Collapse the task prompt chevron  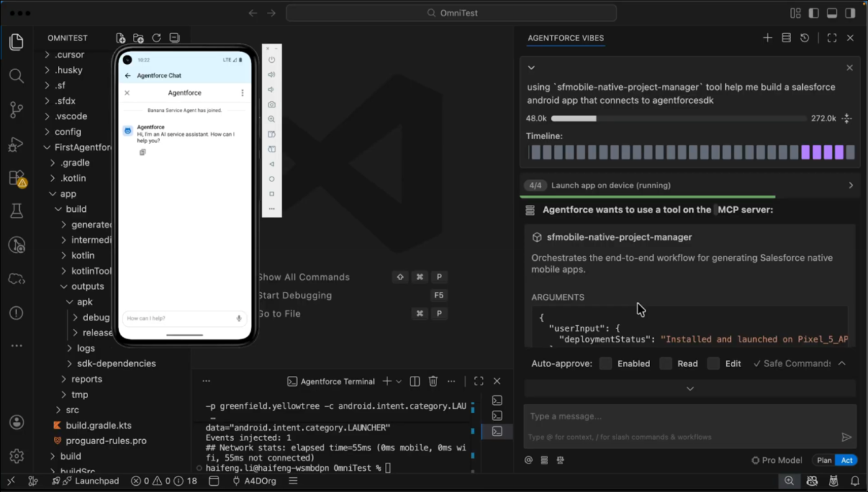point(531,68)
